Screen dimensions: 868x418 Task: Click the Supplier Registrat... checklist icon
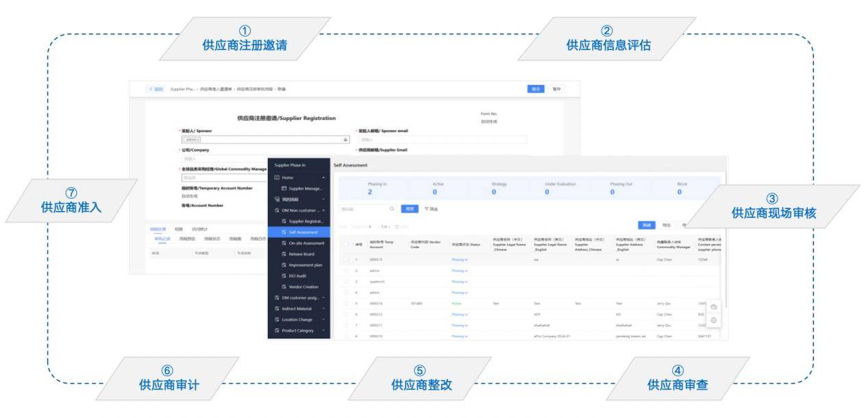(284, 221)
